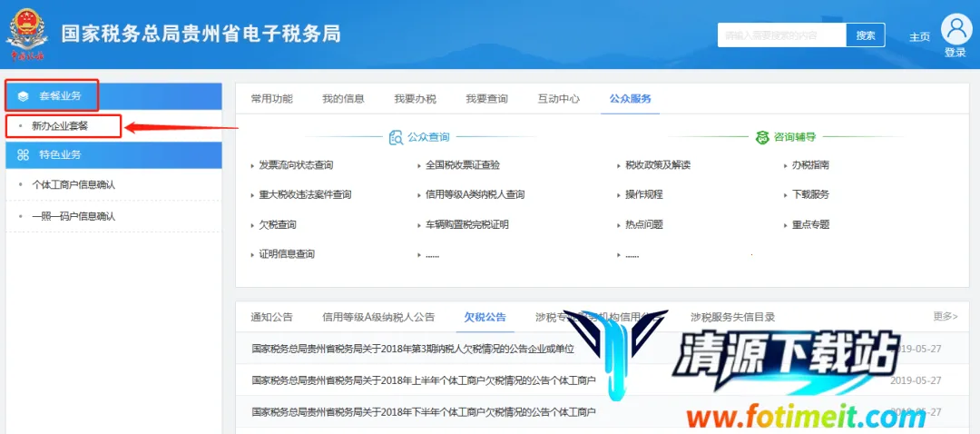This screenshot has width=980, height=434.
Task: Open 重点专题 link
Action: (x=810, y=224)
